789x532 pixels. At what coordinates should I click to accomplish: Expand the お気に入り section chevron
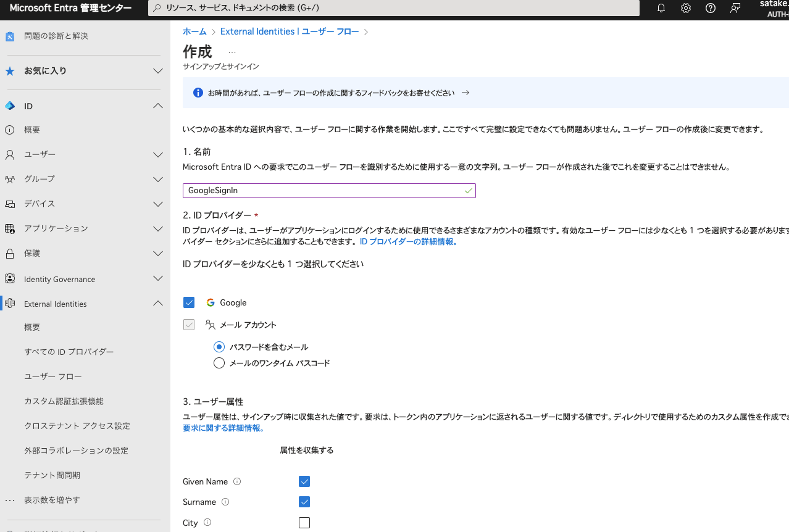pyautogui.click(x=158, y=71)
